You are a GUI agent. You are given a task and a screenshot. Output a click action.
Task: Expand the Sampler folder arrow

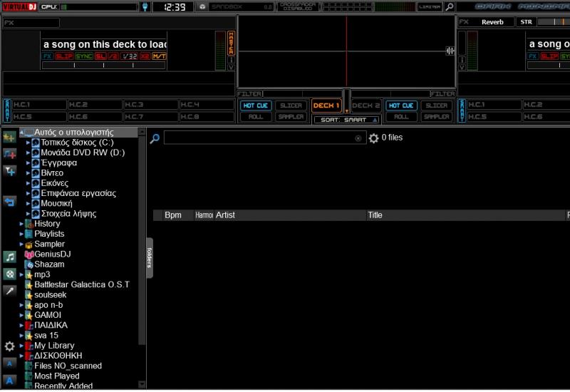pos(21,244)
